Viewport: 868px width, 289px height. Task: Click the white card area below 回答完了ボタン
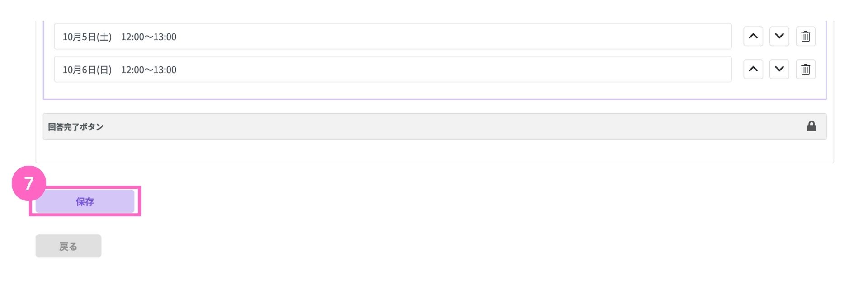(x=434, y=151)
